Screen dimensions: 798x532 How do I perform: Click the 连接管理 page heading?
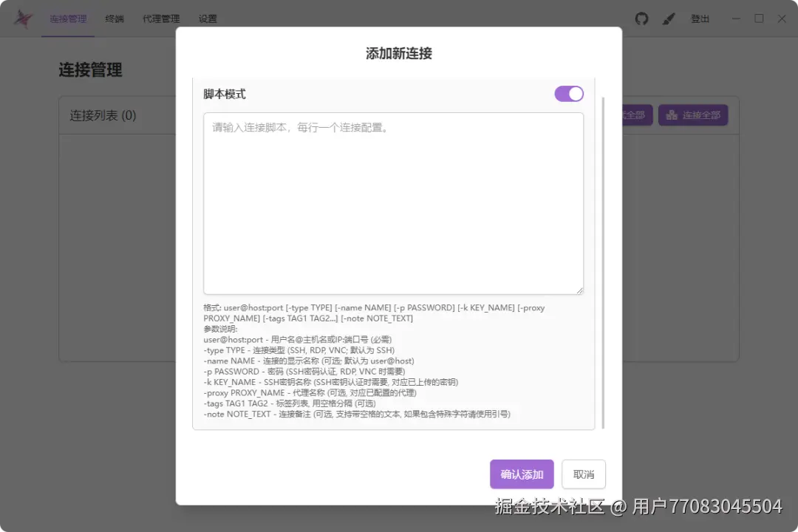pos(91,69)
